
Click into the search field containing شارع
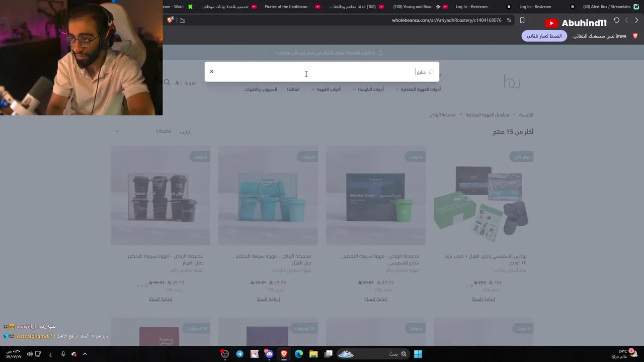pyautogui.click(x=322, y=72)
